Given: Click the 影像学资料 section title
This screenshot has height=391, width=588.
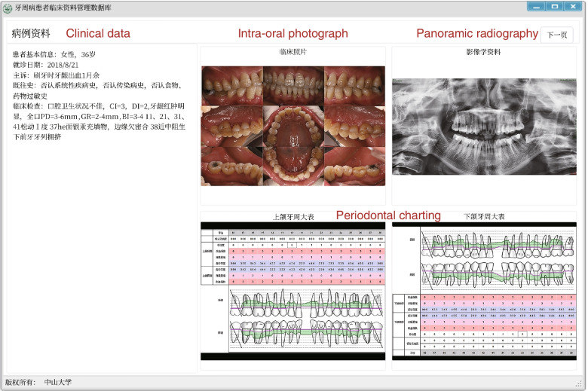Looking at the screenshot, I should pos(483,53).
